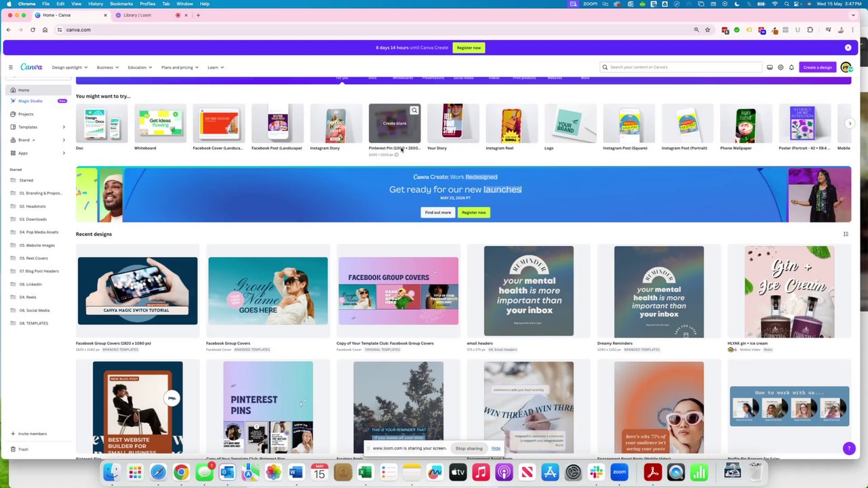Open Launchpad in the Dock

coord(135,472)
